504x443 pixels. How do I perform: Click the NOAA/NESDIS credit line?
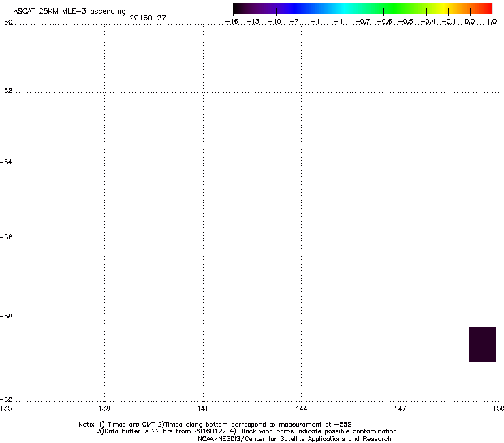[294, 439]
